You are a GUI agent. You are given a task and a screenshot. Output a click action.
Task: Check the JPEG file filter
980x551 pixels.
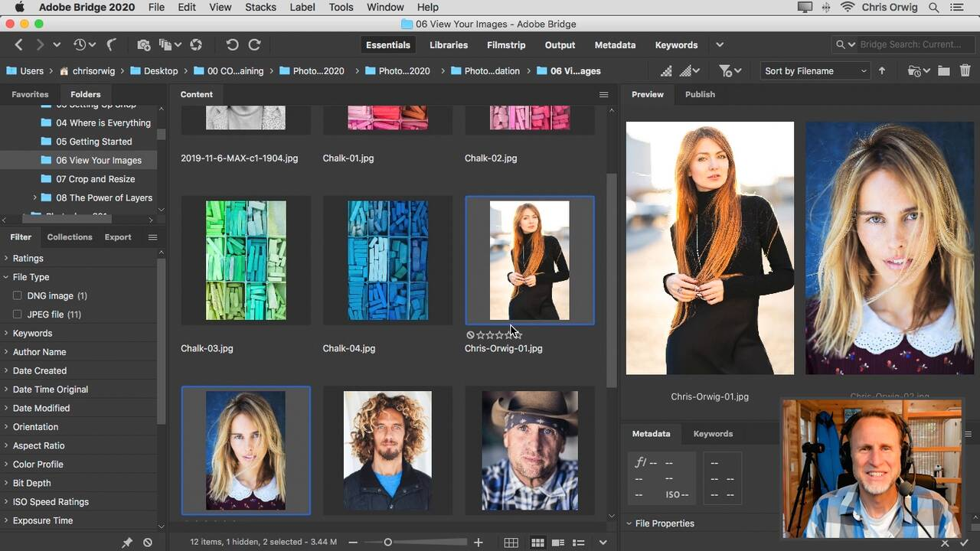click(x=17, y=315)
